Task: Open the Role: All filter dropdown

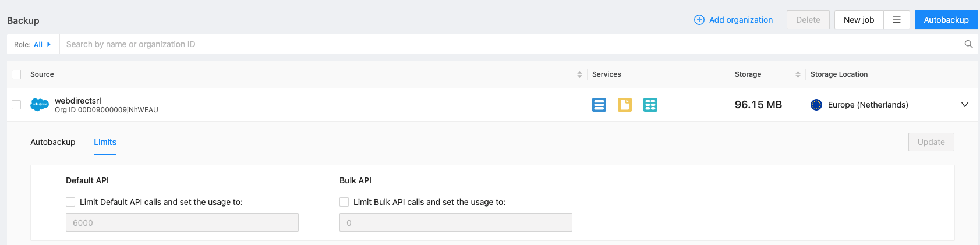Action: pyautogui.click(x=33, y=44)
